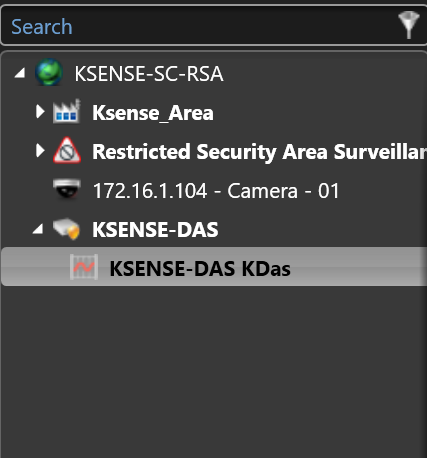This screenshot has width=427, height=458.
Task: Click the factory icon for Ksense_Area
Action: pyautogui.click(x=67, y=111)
